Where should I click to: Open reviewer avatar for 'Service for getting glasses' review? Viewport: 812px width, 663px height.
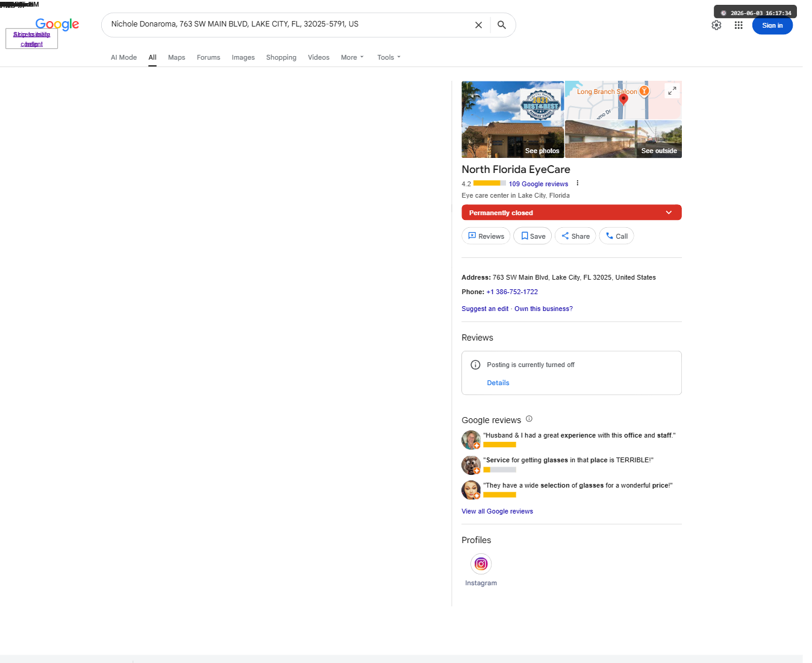coord(471,465)
